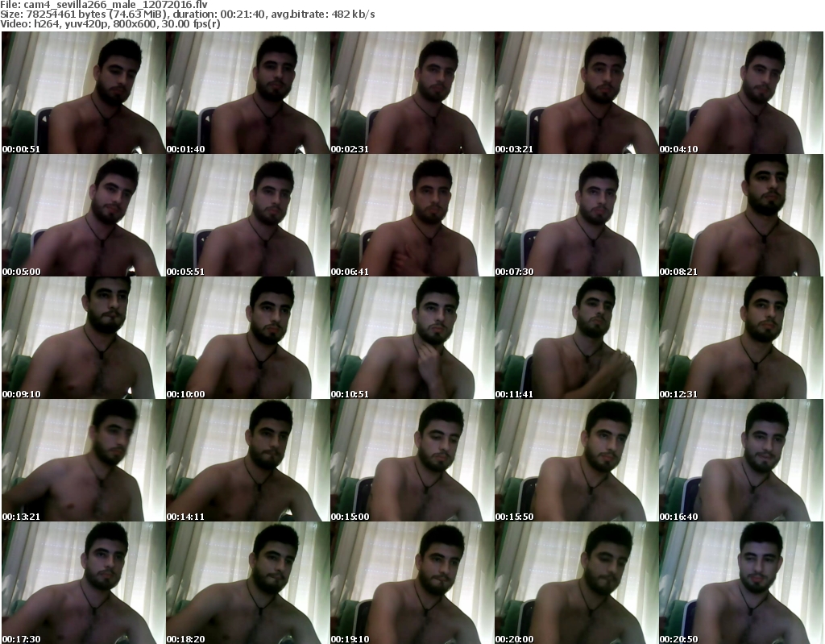
Task: Click the "avg.bitrate: 482 kb/s" text
Action: pyautogui.click(x=323, y=15)
